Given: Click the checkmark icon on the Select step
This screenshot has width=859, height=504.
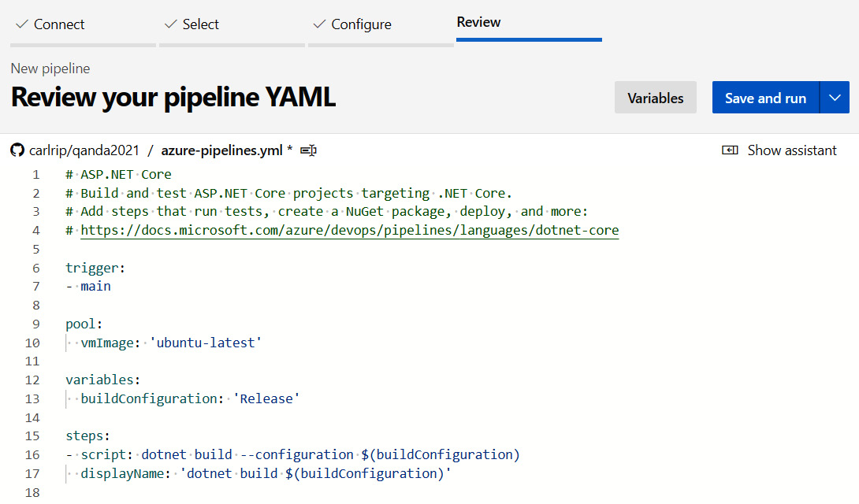Looking at the screenshot, I should [x=171, y=24].
